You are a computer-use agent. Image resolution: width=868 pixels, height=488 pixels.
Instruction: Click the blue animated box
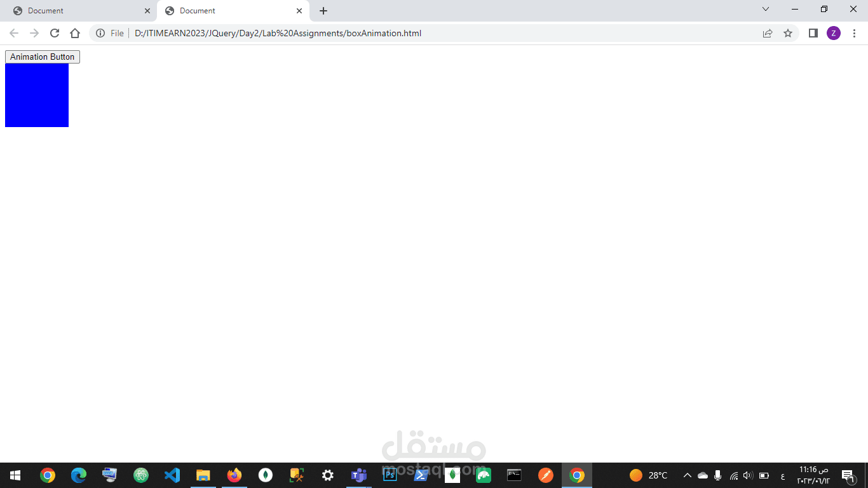[36, 95]
